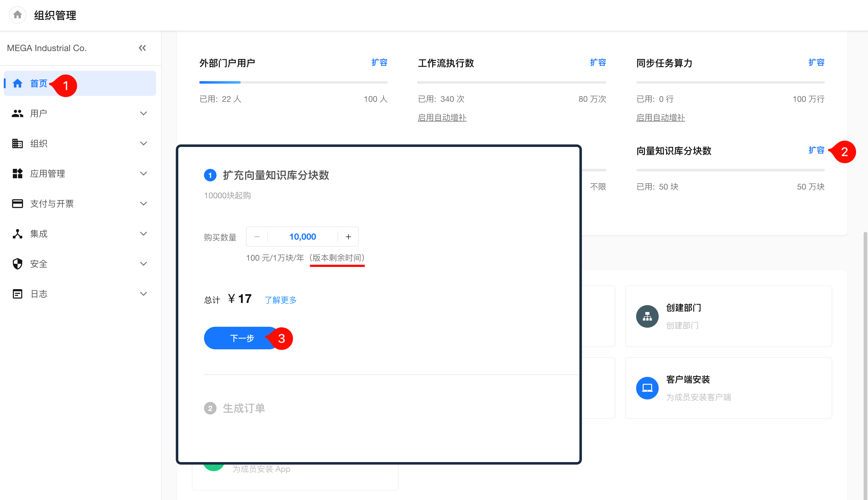Expand the 用户 menu chevron
Screen dimensions: 868x500
pyautogui.click(x=144, y=113)
